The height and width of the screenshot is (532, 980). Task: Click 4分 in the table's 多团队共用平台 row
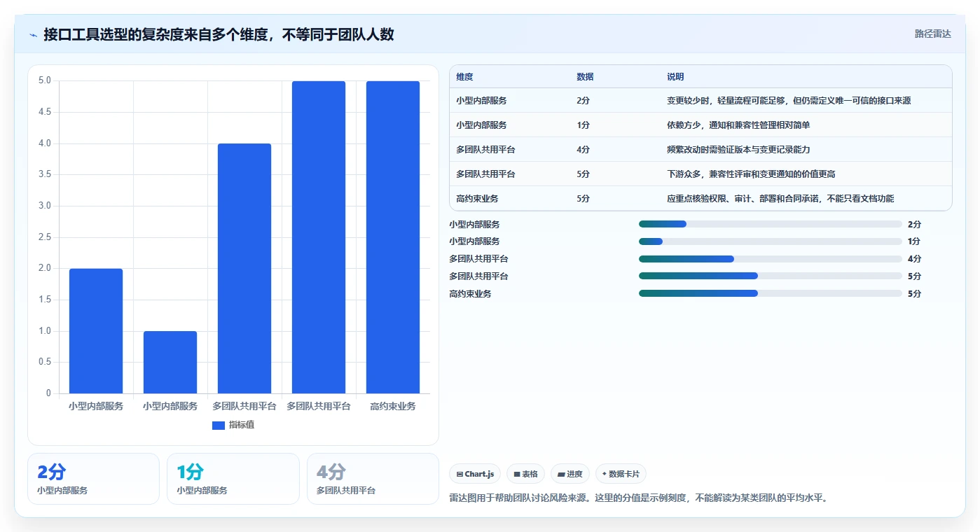point(583,150)
